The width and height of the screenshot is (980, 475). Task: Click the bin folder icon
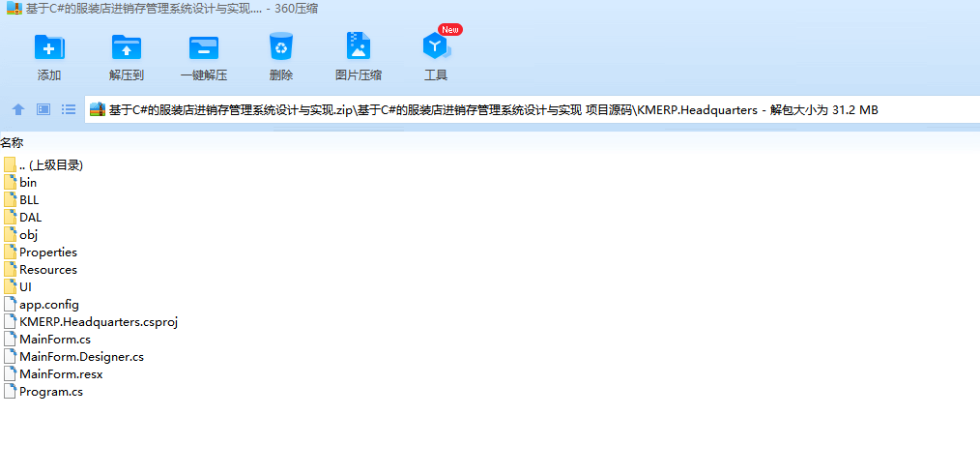[x=10, y=182]
